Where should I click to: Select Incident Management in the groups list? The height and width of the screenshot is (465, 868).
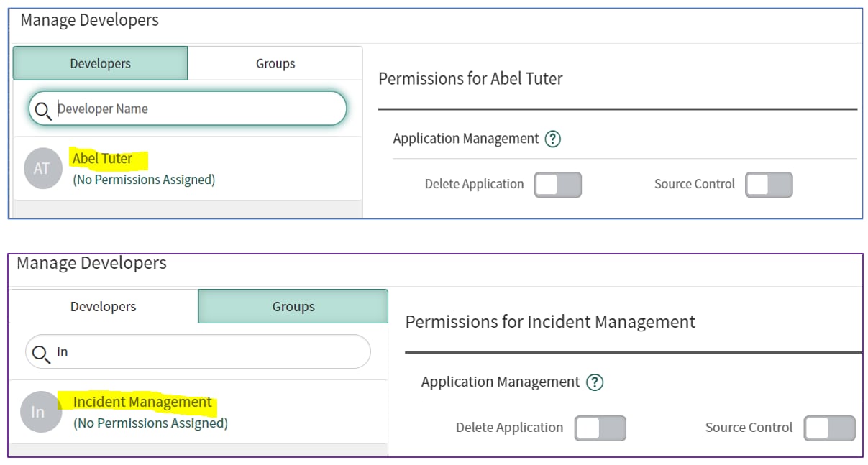point(142,402)
